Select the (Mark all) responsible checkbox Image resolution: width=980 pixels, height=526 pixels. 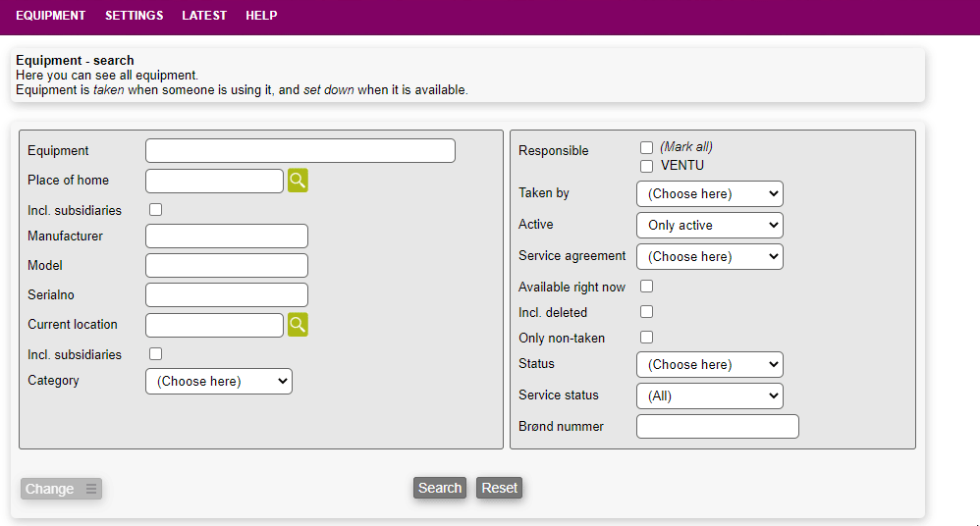tap(646, 147)
